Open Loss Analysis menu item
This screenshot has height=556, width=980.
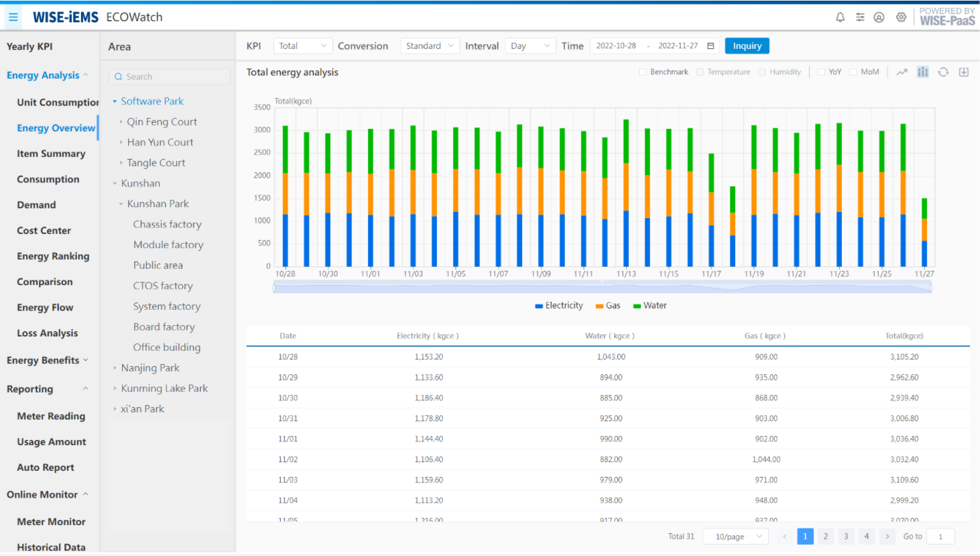point(47,333)
